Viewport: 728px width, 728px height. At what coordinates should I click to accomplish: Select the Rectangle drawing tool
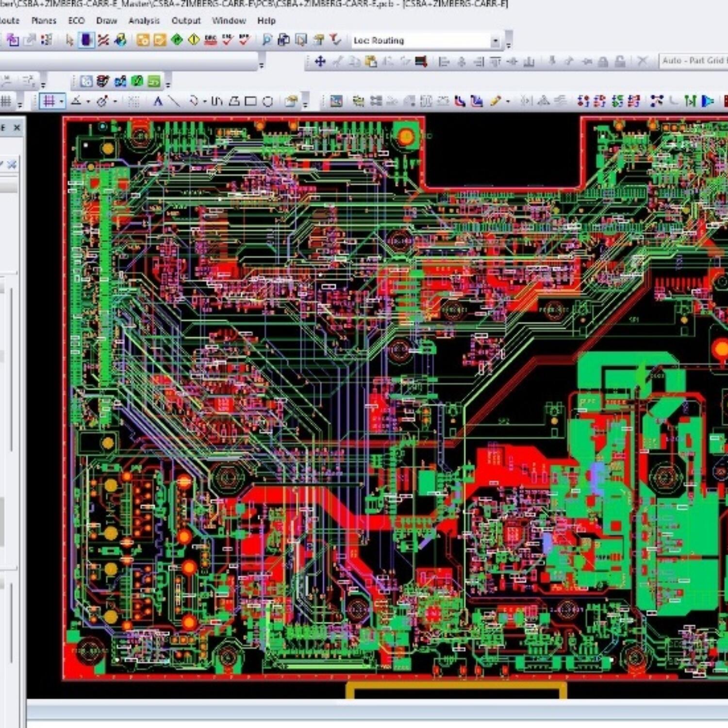point(250,100)
